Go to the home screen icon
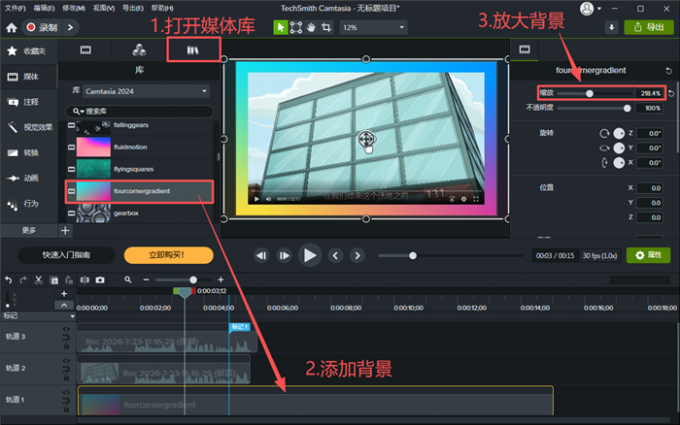Image resolution: width=680 pixels, height=425 pixels. tap(12, 28)
